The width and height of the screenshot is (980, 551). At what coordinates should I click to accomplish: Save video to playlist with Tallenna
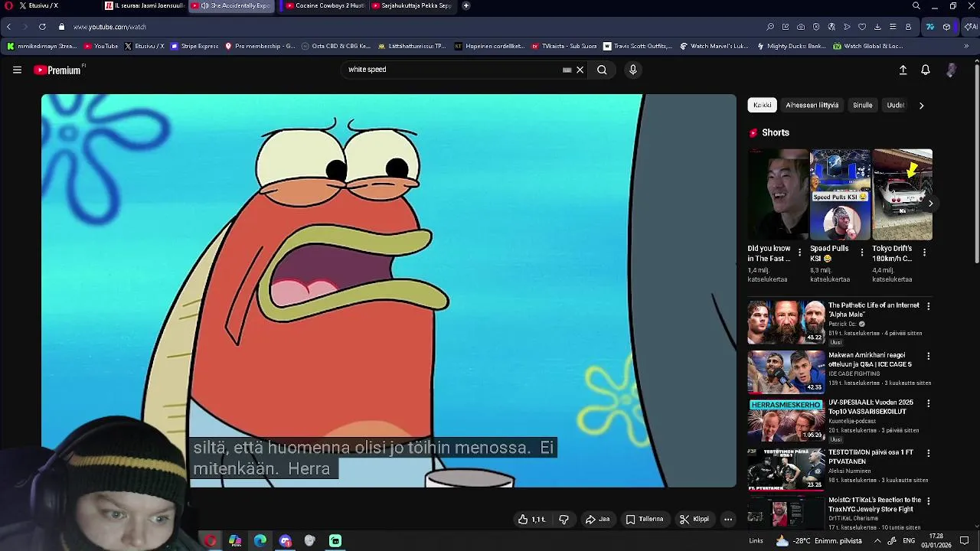[x=645, y=519]
